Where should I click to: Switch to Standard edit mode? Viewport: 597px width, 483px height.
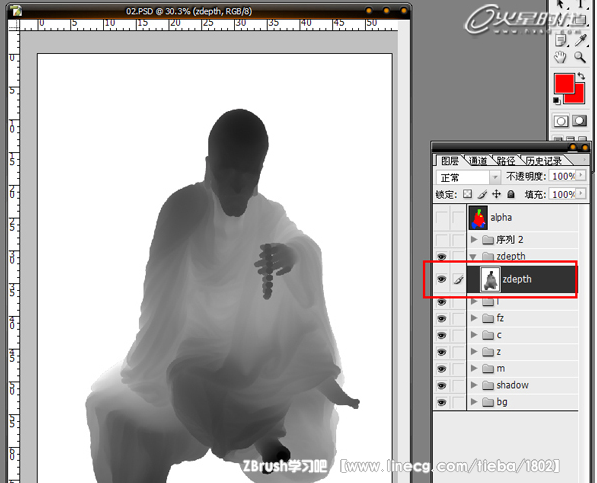[x=560, y=121]
